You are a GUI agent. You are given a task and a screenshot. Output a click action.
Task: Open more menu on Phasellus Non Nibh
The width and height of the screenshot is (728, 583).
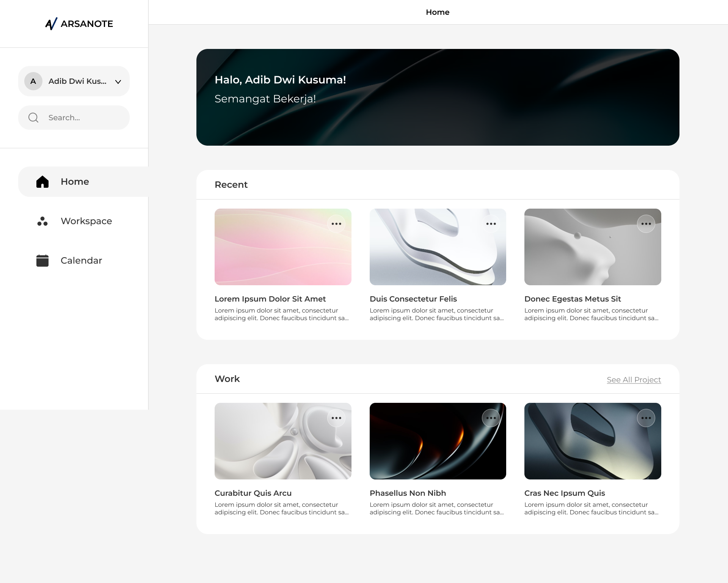click(491, 418)
